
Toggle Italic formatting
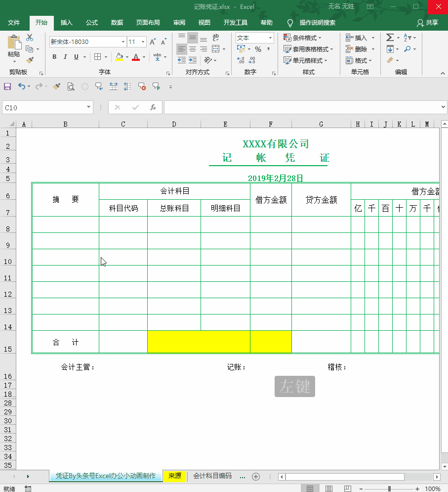click(x=65, y=57)
